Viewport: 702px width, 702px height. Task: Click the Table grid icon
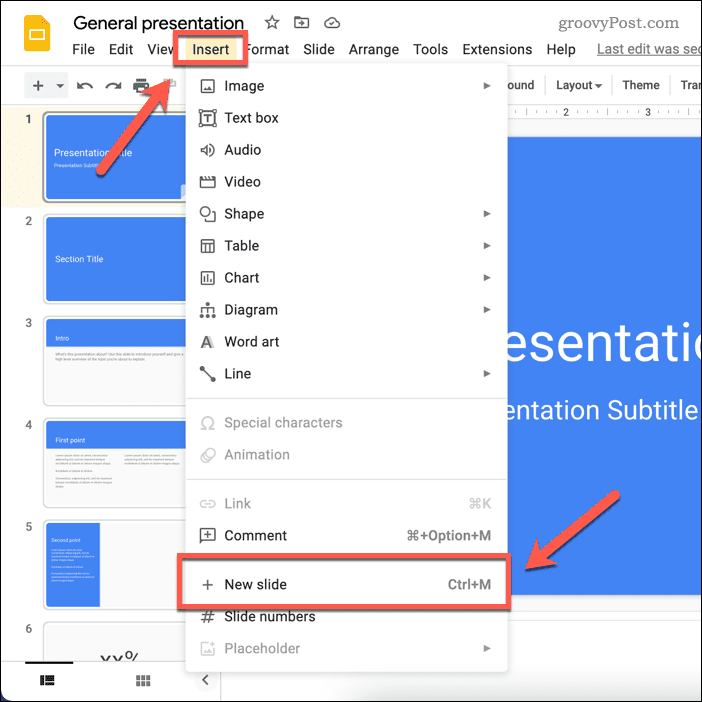click(x=207, y=246)
